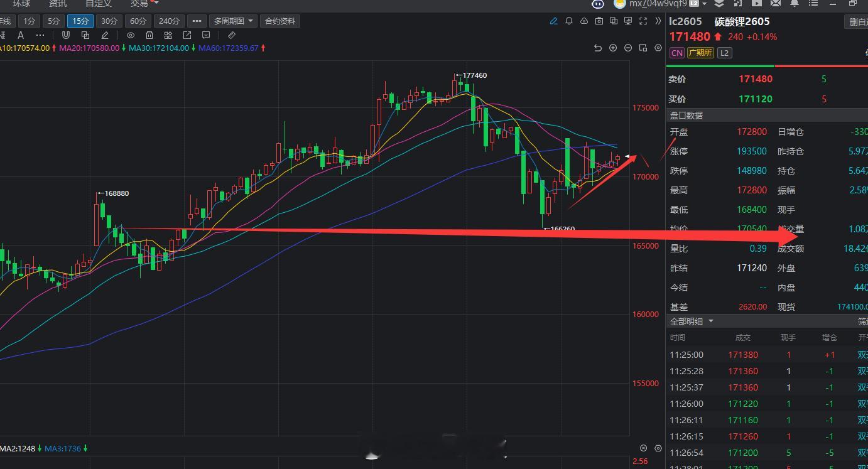Screen dimensions: 868x469
Task: Click the chart panel layout icon
Action: [x=643, y=48]
